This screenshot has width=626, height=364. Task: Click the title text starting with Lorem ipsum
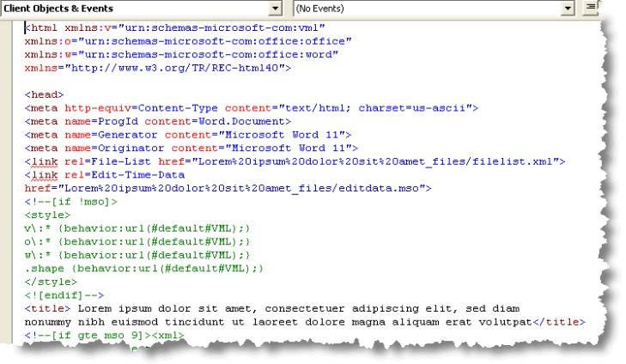[301, 307]
